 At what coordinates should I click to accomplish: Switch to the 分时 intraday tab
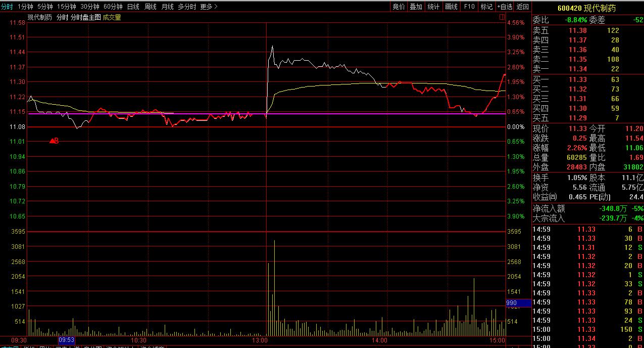(x=7, y=7)
